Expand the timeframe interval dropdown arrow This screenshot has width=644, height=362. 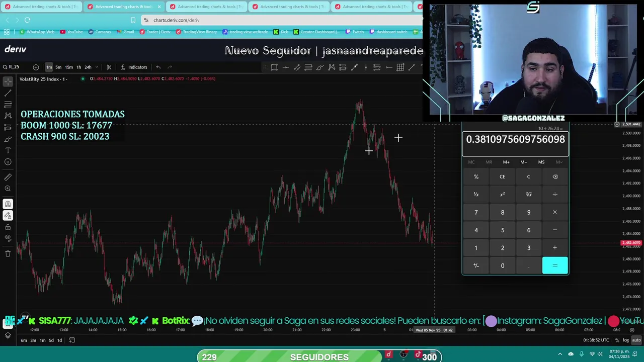point(97,67)
